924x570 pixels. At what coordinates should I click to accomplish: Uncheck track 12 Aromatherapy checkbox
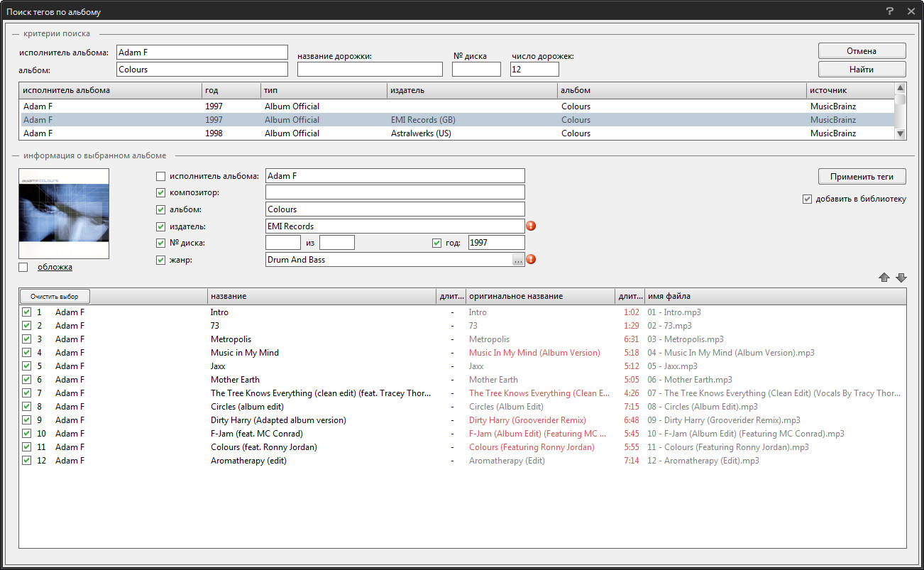26,460
